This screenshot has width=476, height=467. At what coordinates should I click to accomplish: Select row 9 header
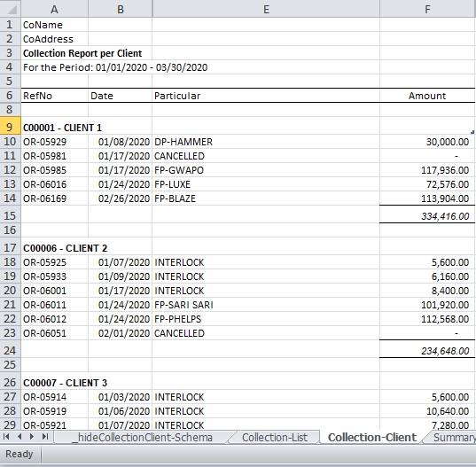coord(11,127)
